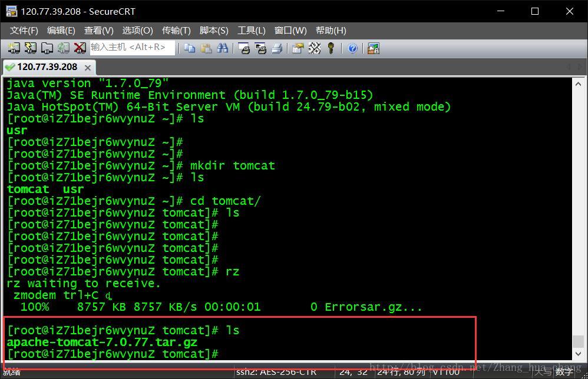Click the Quick Connect lightning icon
The width and height of the screenshot is (588, 379).
(x=31, y=48)
